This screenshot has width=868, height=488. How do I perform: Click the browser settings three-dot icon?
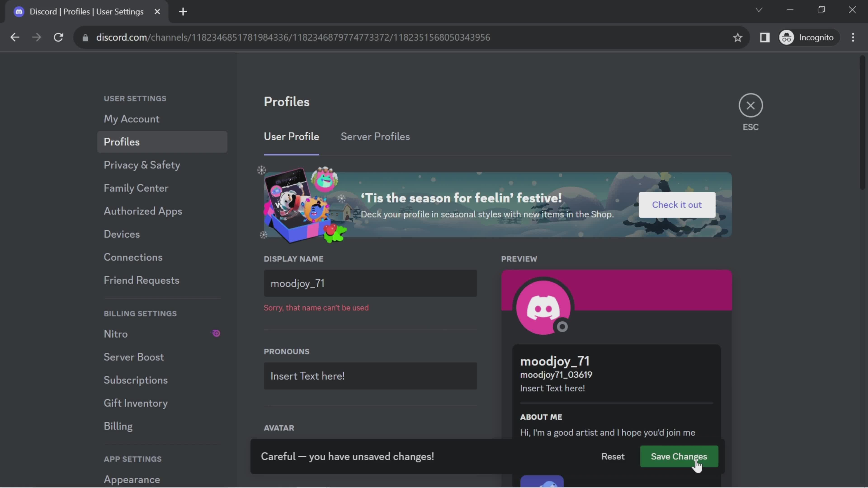tap(856, 38)
